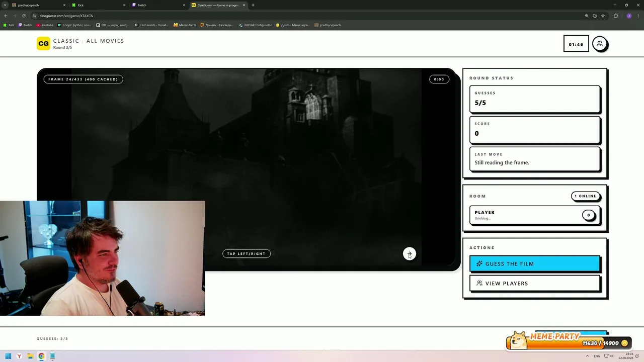This screenshot has height=362, width=644.
Task: Switch the ENG keyboard language
Action: 597,356
